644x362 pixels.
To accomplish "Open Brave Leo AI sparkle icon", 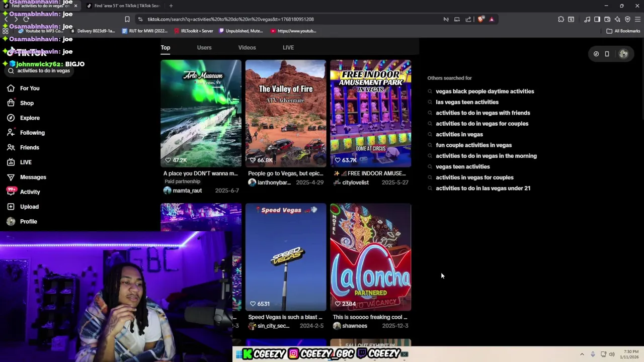I will pos(617,19).
